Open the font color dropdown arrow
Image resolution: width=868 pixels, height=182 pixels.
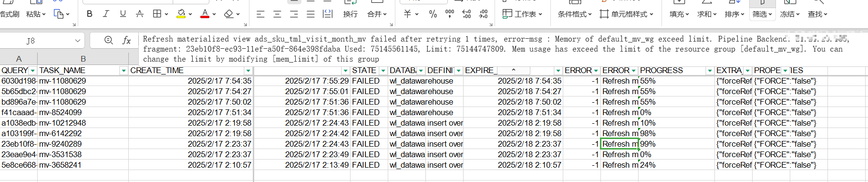pos(214,14)
